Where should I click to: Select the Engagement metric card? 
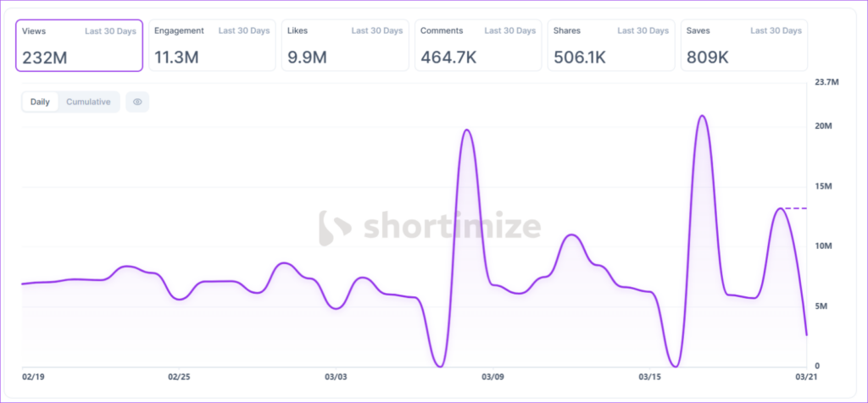(x=212, y=45)
